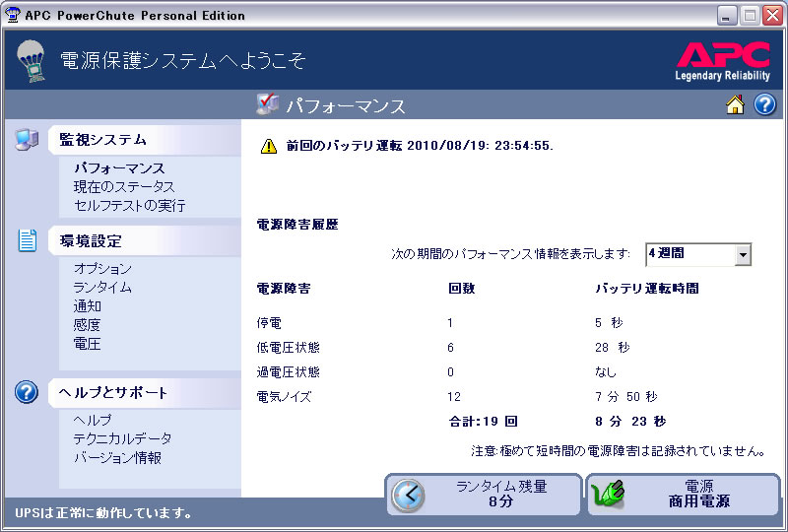Click the 環境設定 section header
The height and width of the screenshot is (532, 788).
[145, 240]
